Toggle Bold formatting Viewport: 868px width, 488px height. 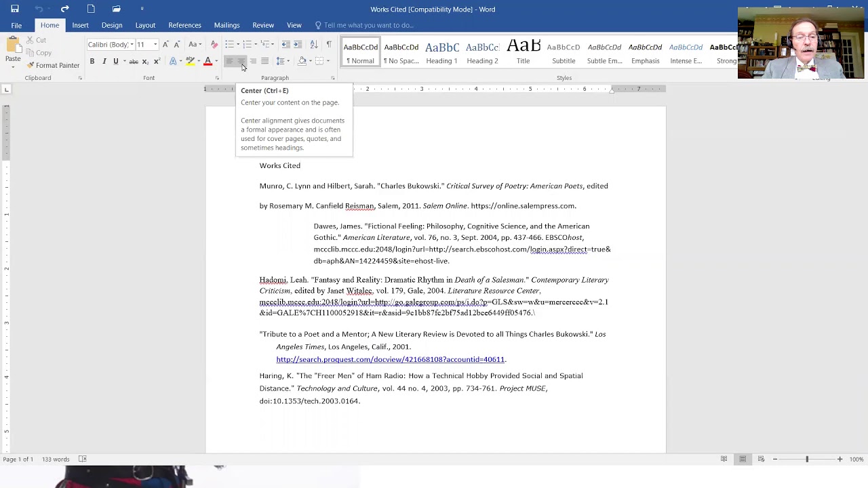(92, 61)
